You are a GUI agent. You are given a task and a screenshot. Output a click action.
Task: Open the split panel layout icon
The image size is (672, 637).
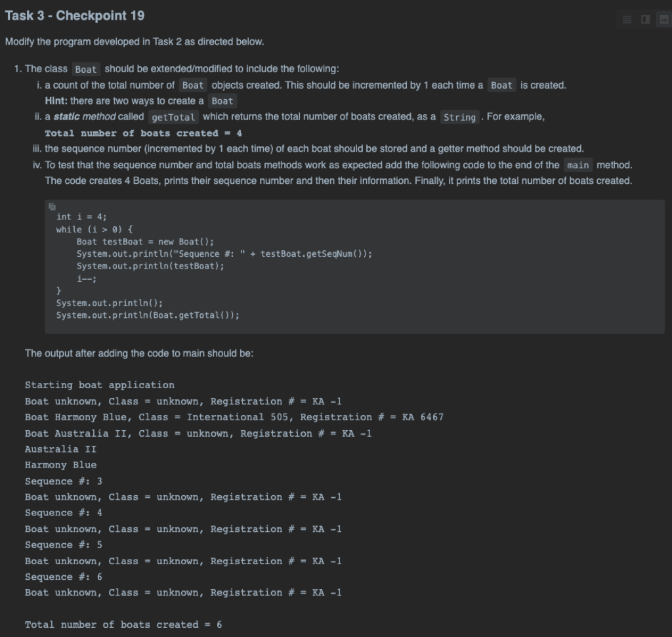pos(644,19)
